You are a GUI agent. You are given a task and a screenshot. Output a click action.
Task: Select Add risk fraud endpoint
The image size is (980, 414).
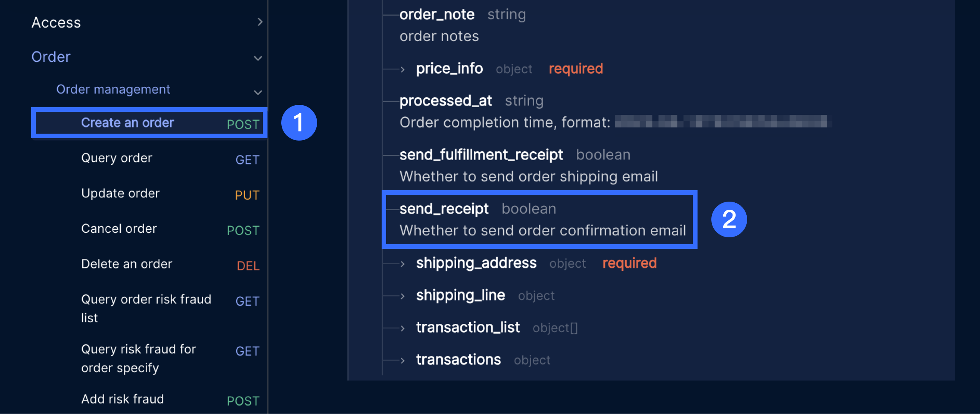tap(123, 399)
